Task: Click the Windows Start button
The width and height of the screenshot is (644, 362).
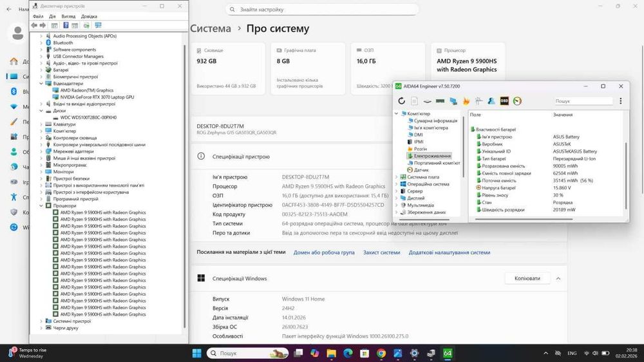Action: (x=196, y=353)
